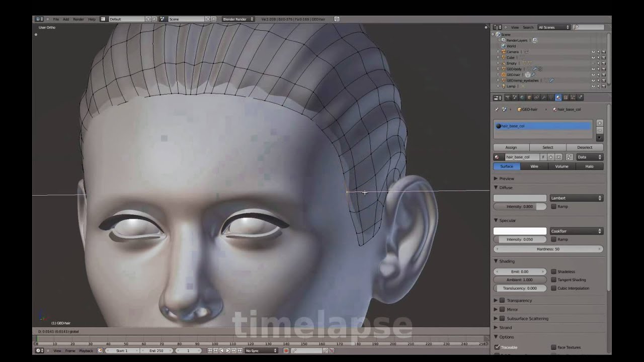Click the screen layout browse icon
Viewport: 644px width, 362px height.
pos(103,19)
